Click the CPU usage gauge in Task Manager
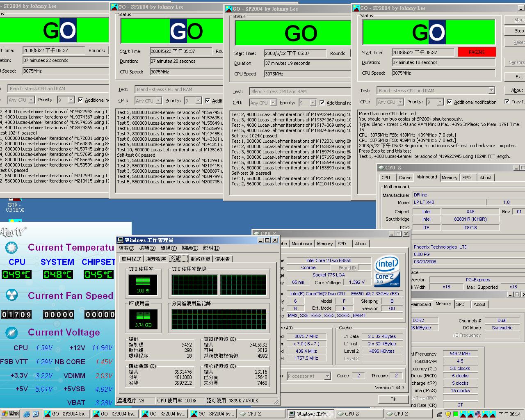The image size is (525, 420). [143, 285]
